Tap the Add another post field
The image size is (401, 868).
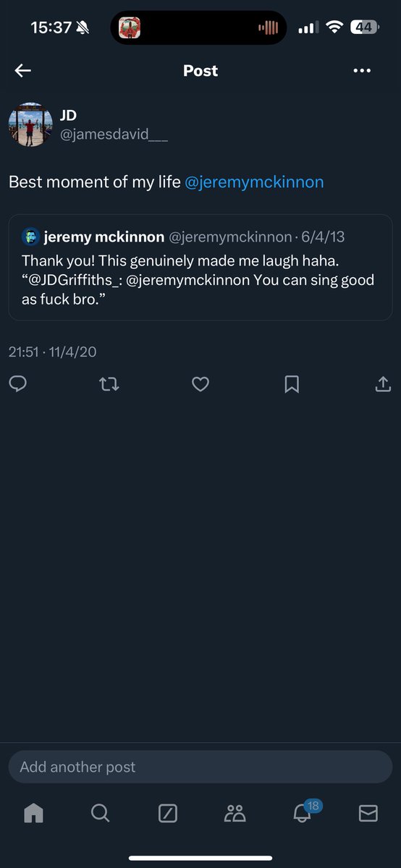click(200, 767)
